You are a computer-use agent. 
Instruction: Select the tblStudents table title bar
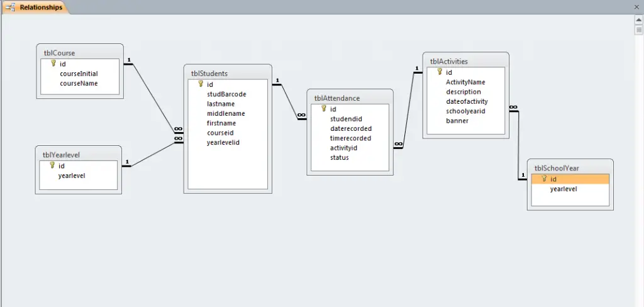pos(228,74)
